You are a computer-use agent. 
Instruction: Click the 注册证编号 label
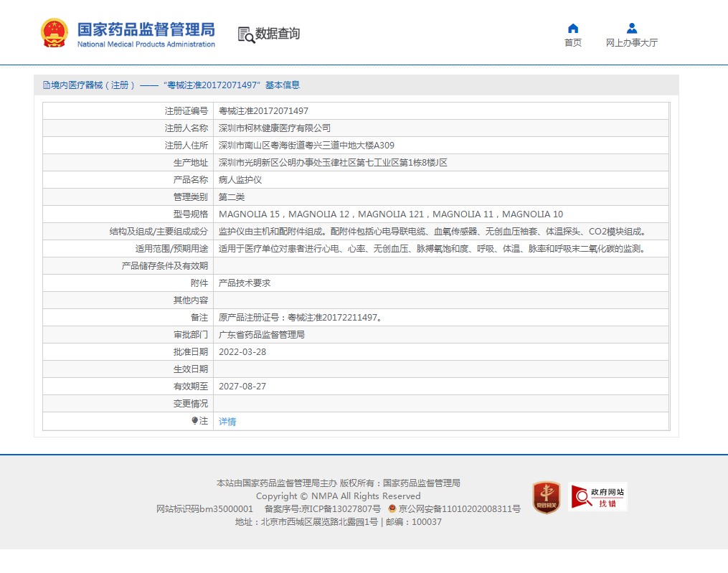pyautogui.click(x=186, y=111)
